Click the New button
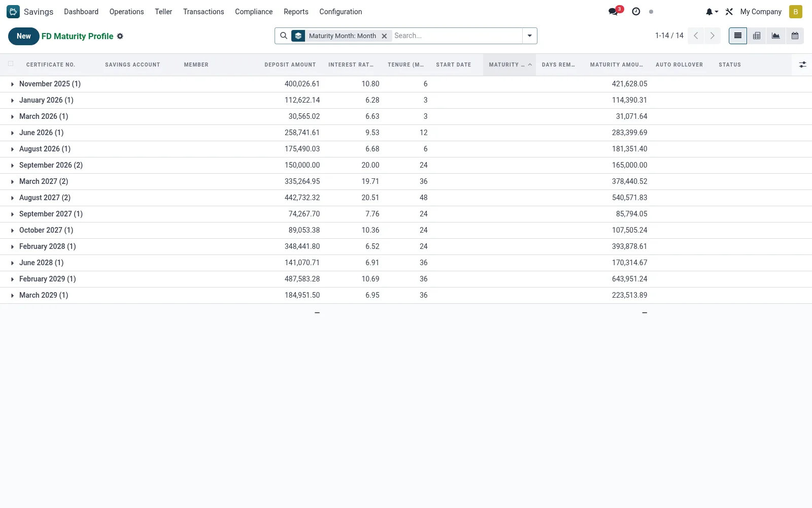 pyautogui.click(x=24, y=36)
